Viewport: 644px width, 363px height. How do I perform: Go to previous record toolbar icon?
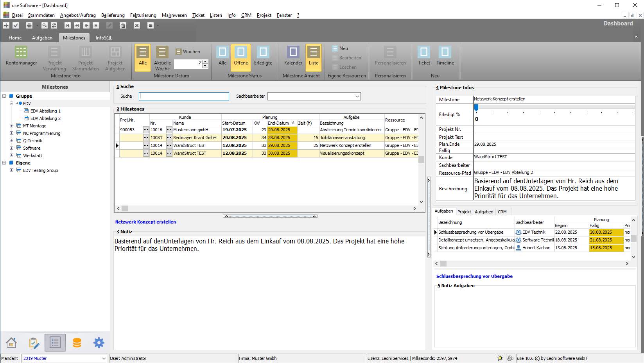tap(77, 25)
